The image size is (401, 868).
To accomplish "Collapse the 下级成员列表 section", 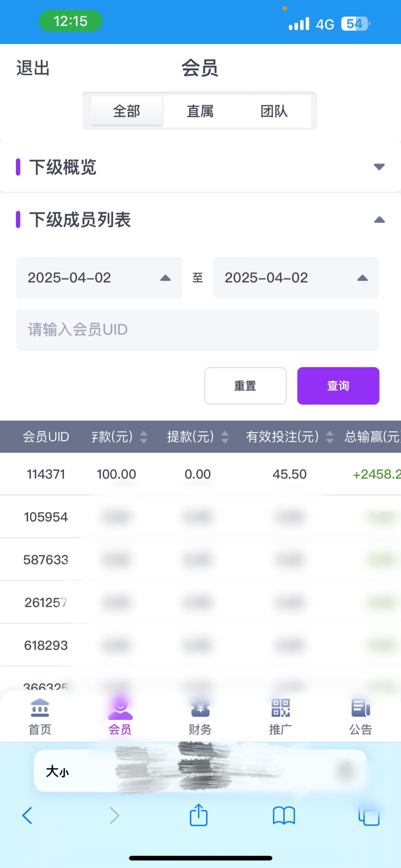I will point(379,220).
